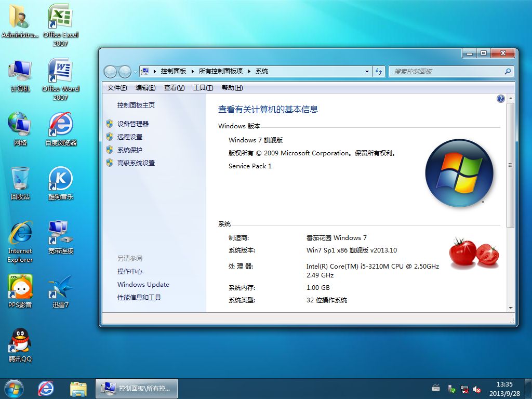Screen dimensions: 532x399
Task: Open the 工具(T) menu
Action: click(x=203, y=88)
